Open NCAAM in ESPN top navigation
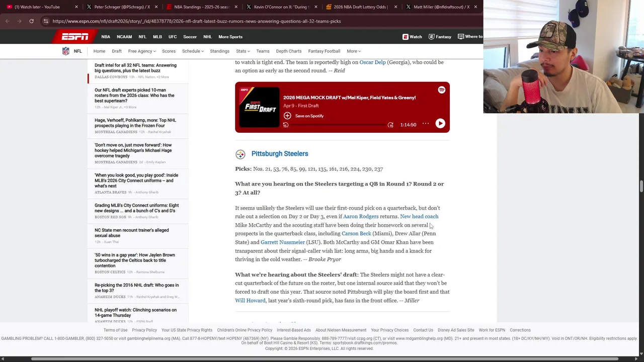This screenshot has height=362, width=644. coord(124,37)
